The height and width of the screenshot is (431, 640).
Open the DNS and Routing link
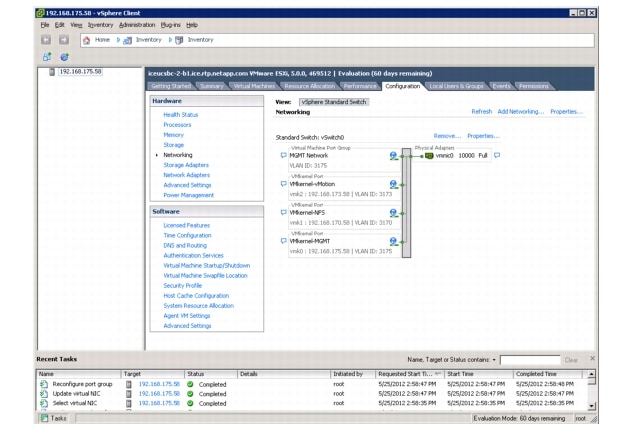(185, 245)
